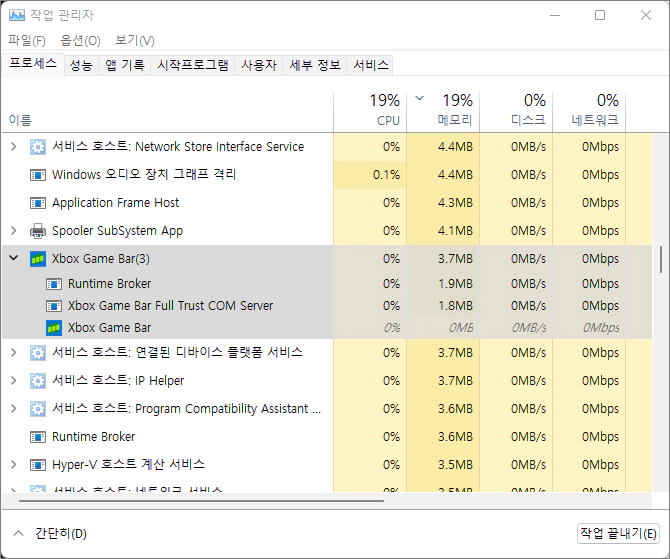The width and height of the screenshot is (670, 559).
Task: Sort processes by the 이름 column header
Action: (168, 111)
